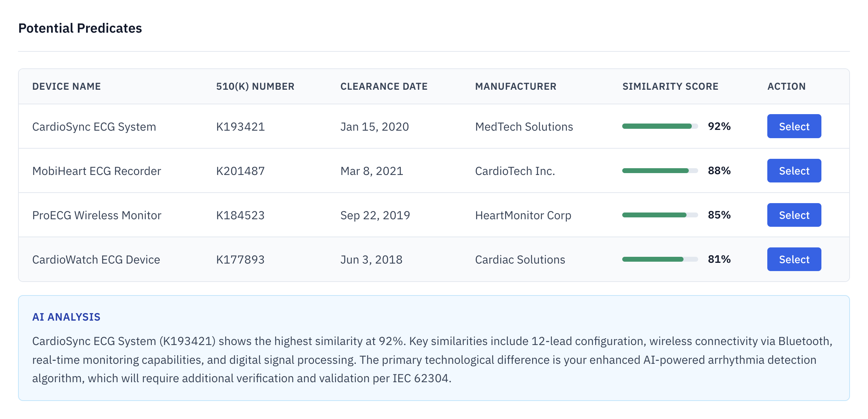Select CardioWatch ECG Device predicate
868x419 pixels.
click(x=794, y=259)
